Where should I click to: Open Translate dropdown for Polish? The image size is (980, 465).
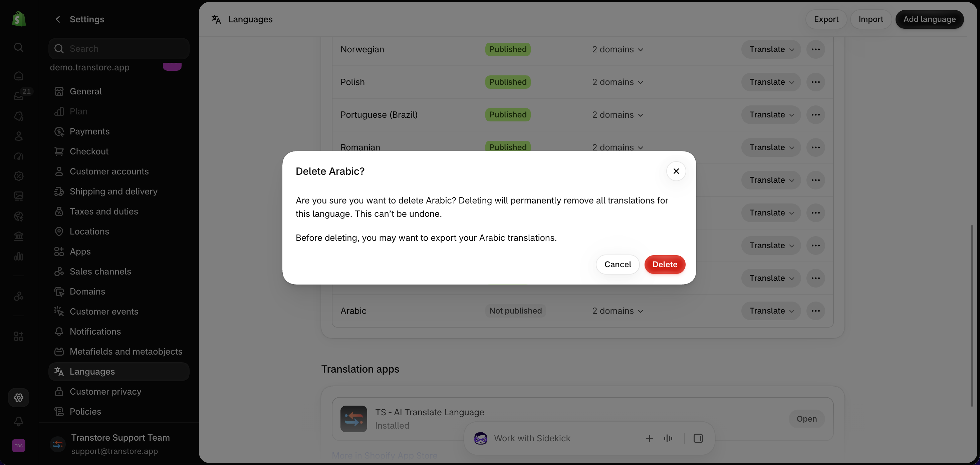pyautogui.click(x=771, y=82)
